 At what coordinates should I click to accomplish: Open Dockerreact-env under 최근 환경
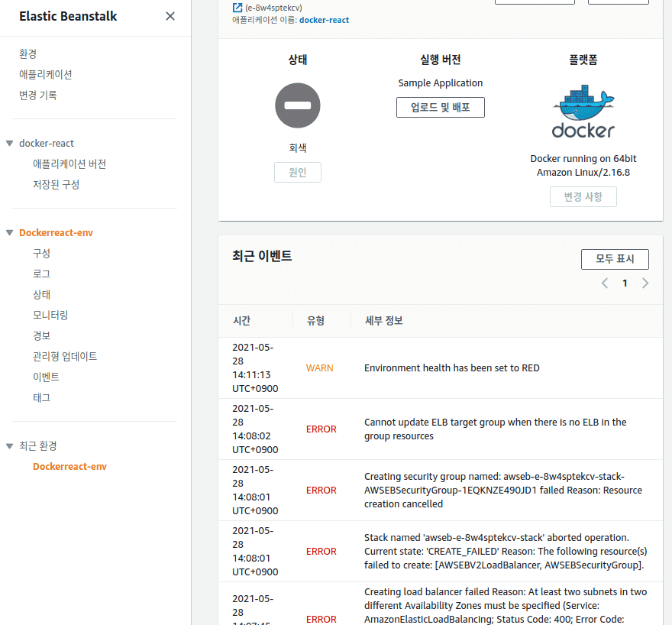69,466
